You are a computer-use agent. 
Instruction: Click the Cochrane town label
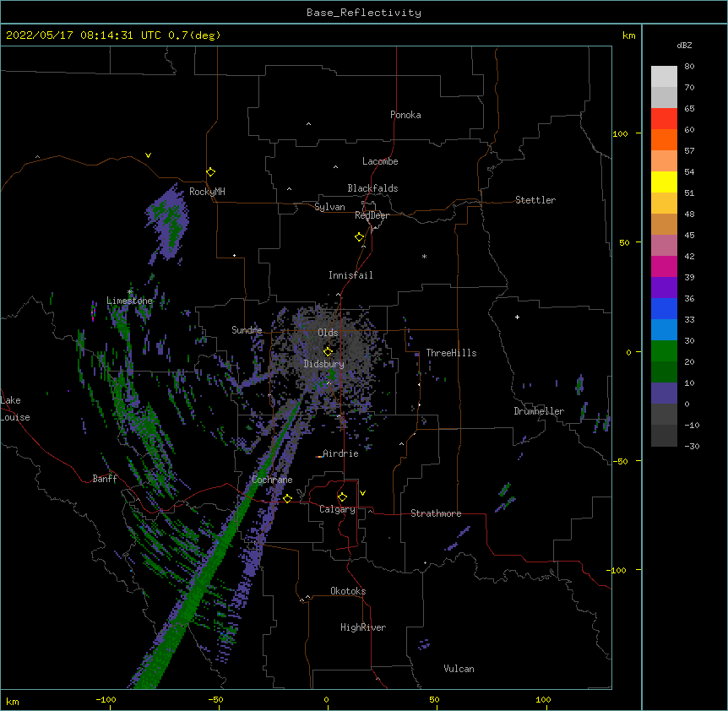point(272,480)
